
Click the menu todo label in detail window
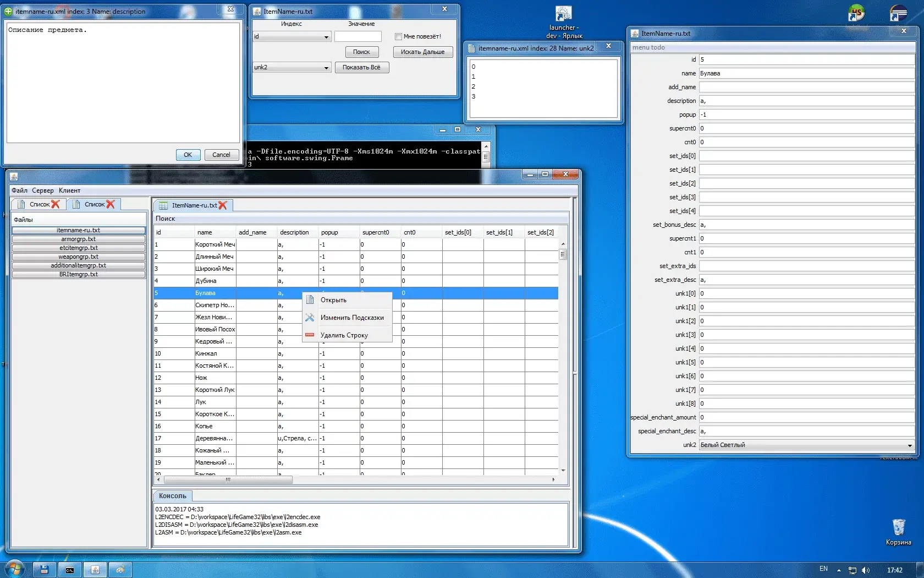pyautogui.click(x=648, y=47)
